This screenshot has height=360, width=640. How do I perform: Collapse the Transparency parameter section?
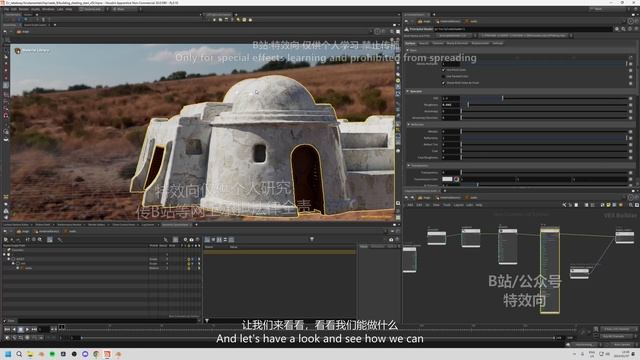409,166
